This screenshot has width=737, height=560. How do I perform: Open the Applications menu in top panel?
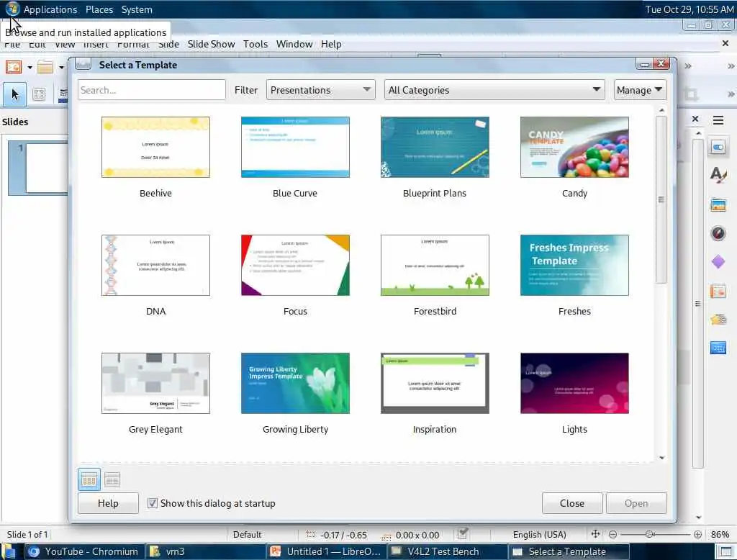pyautogui.click(x=50, y=9)
